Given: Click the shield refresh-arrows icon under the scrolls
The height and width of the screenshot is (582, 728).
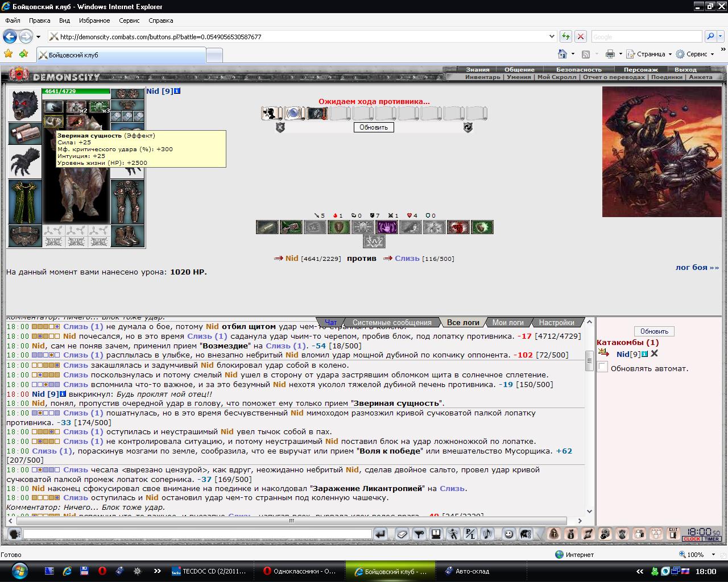Looking at the screenshot, I should (468, 127).
